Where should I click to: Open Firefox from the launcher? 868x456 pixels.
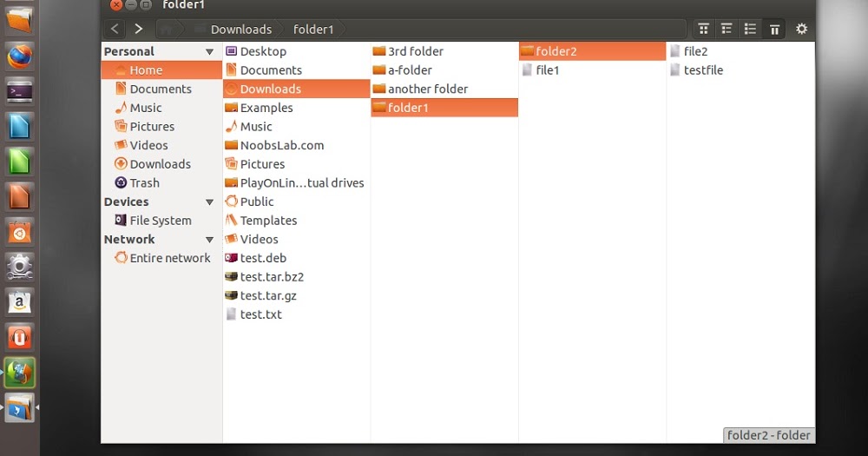pos(19,56)
